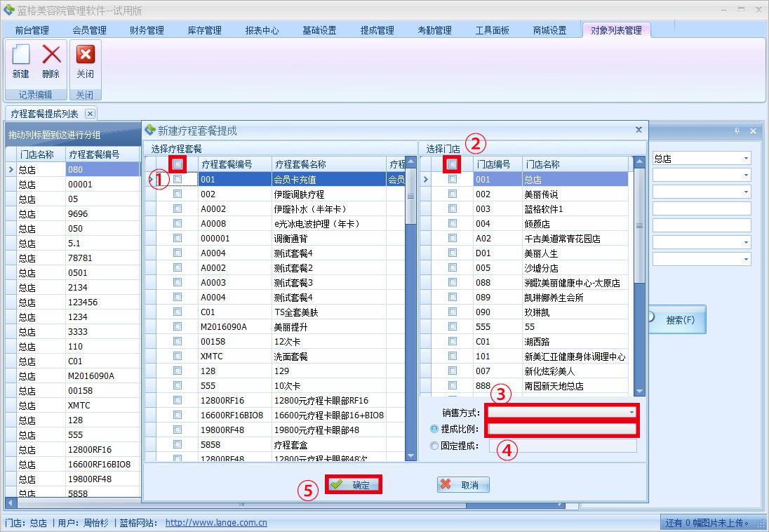This screenshot has height=532, width=769.
Task: Click the app logo icon in title bar
Action: (9, 9)
